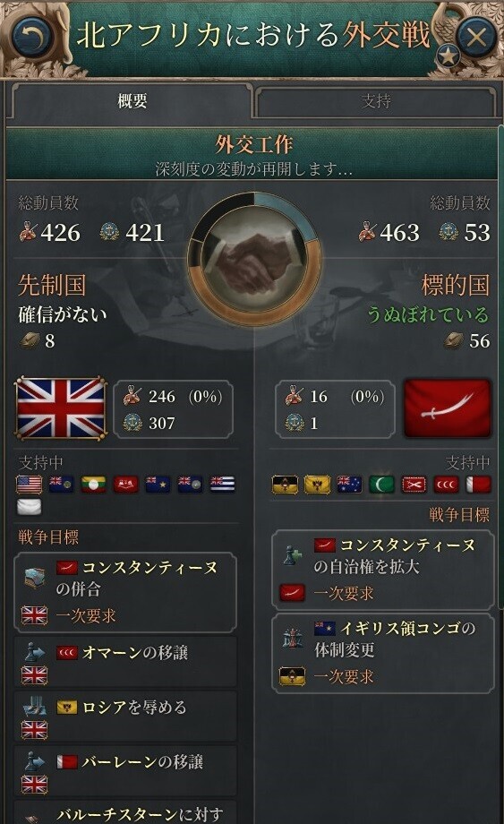Select the 概要 tab

point(132,101)
